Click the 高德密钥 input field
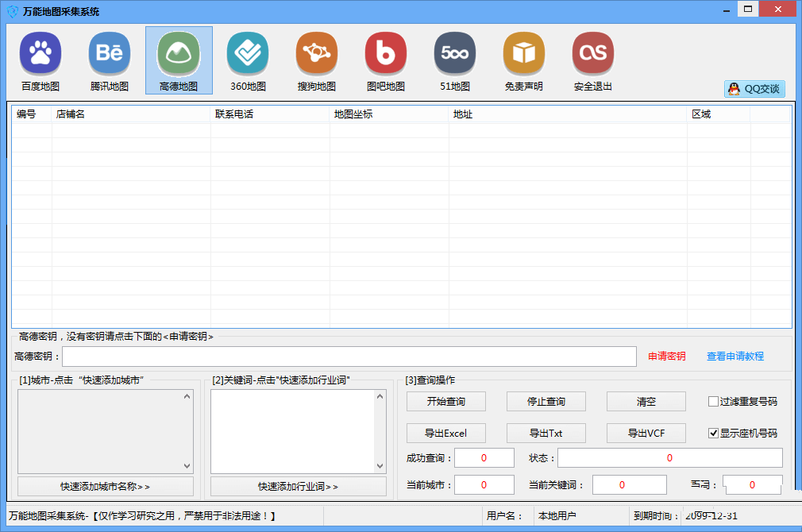 [x=349, y=357]
